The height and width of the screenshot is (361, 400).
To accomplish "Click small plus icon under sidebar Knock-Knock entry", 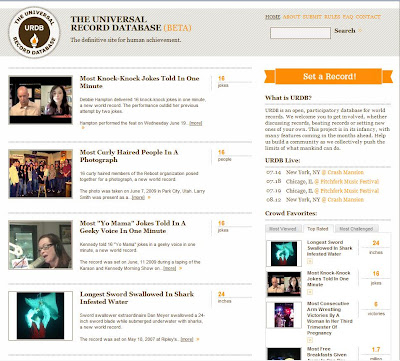I will click(x=310, y=292).
